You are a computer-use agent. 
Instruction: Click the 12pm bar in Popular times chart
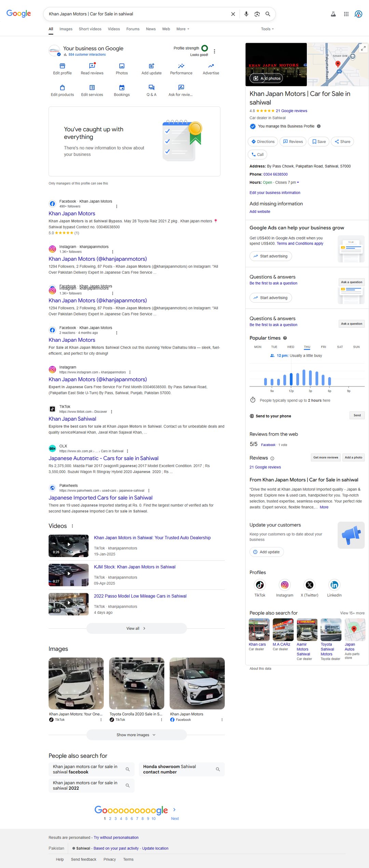[x=291, y=379]
